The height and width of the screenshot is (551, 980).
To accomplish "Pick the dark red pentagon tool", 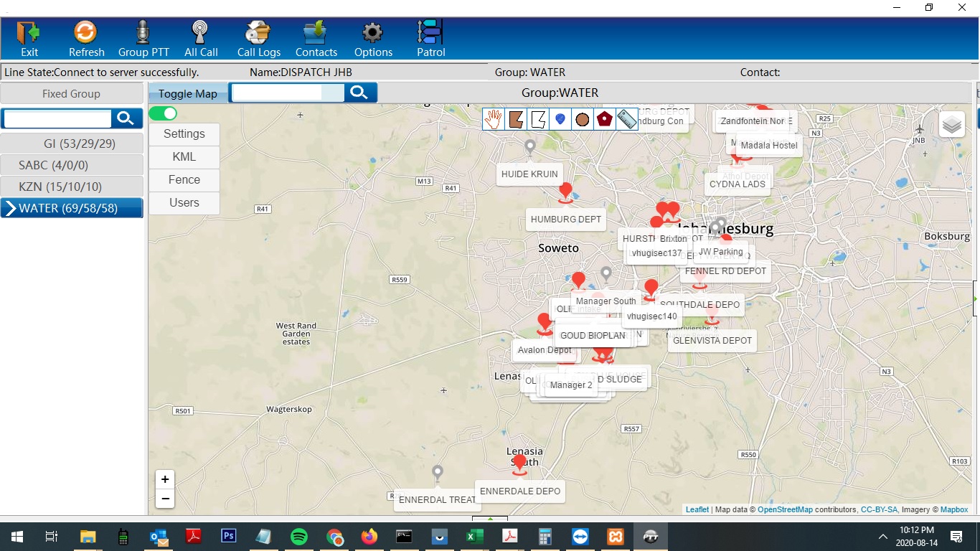I will [605, 119].
